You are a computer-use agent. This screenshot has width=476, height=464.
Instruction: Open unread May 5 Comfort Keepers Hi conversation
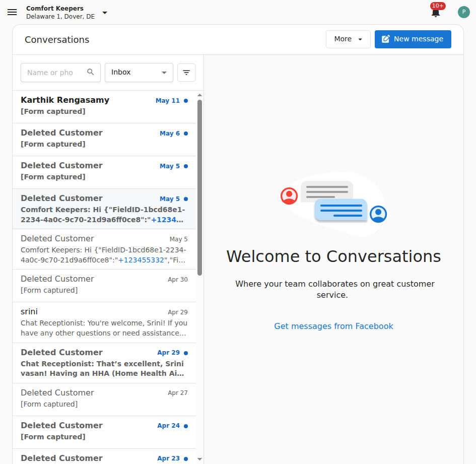click(104, 209)
